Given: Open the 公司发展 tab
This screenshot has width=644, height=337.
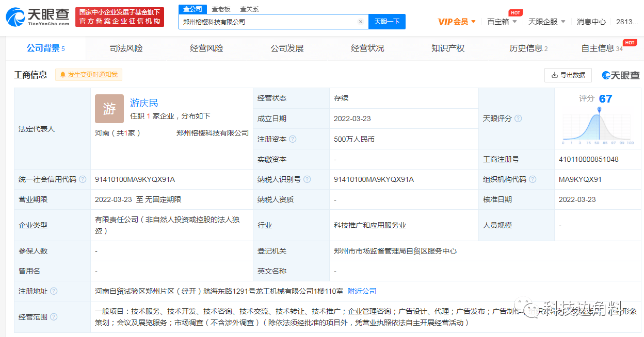Looking at the screenshot, I should point(287,48).
